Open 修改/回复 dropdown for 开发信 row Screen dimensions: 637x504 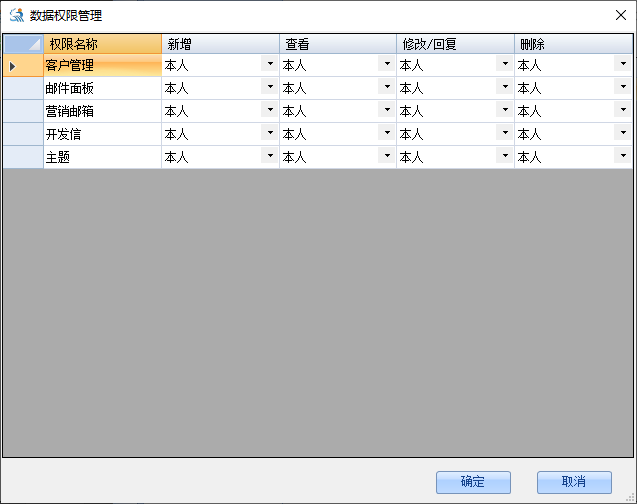505,133
